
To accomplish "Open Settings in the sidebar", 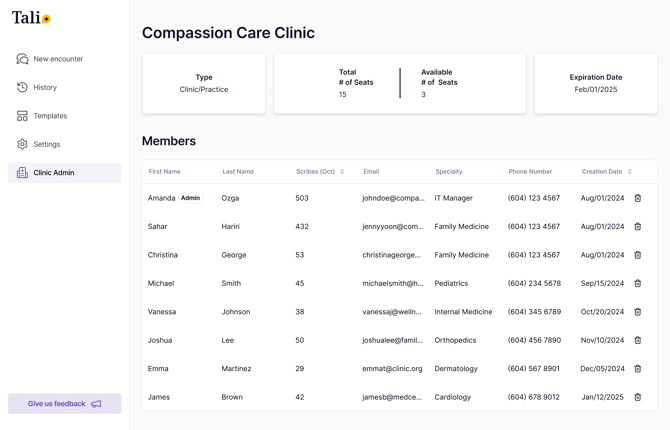I will pyautogui.click(x=47, y=144).
